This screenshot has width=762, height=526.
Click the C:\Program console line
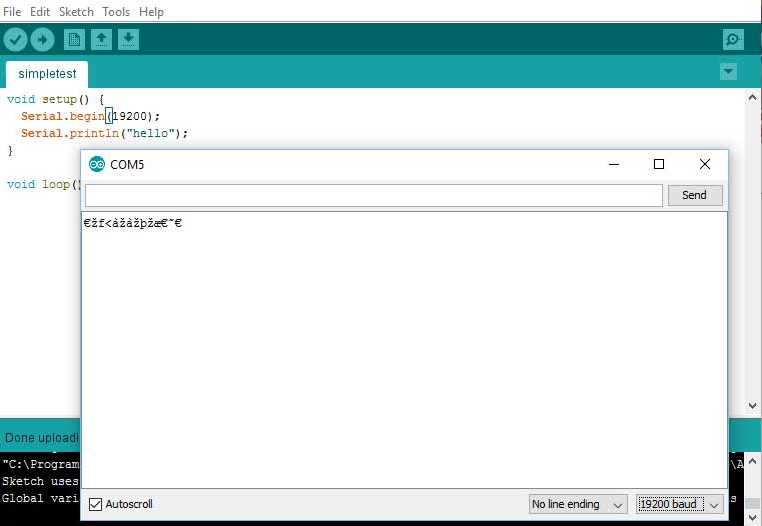40,464
